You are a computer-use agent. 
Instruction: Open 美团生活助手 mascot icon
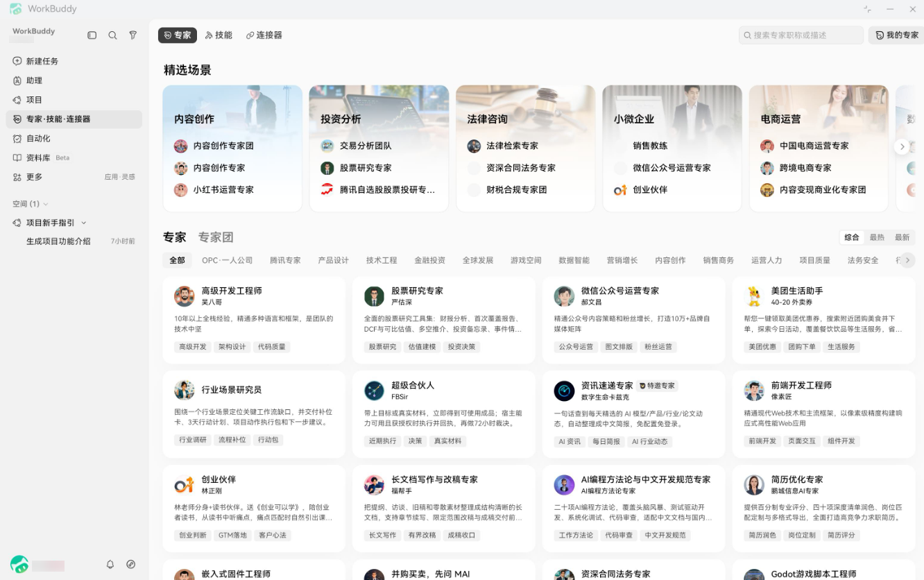[x=754, y=296]
